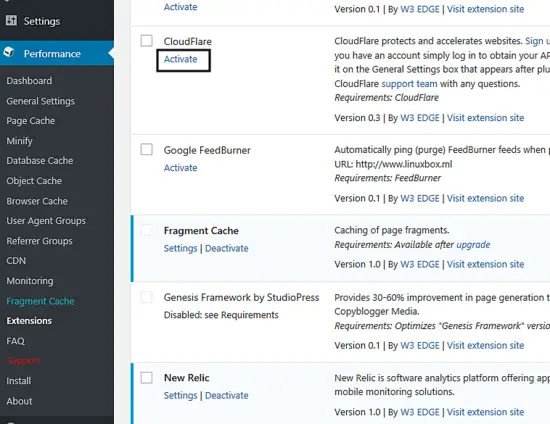Click the New Relic extension title
Viewport: 550px width, 424px height.
point(187,378)
